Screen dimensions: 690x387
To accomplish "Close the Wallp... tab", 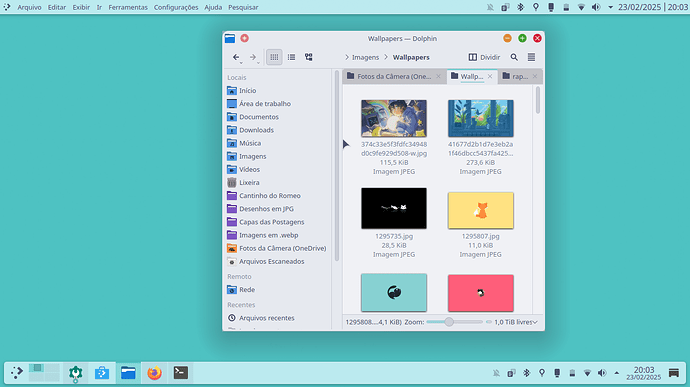I will (490, 76).
